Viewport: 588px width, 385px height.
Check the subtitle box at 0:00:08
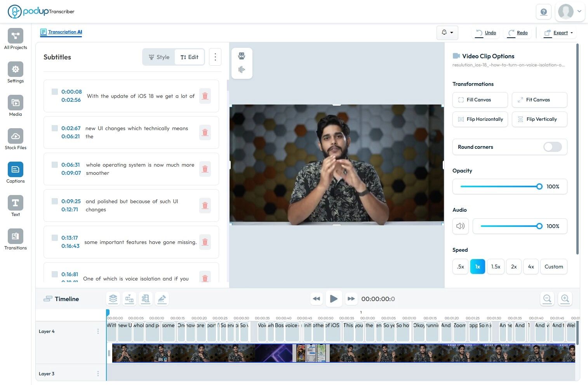(x=55, y=92)
